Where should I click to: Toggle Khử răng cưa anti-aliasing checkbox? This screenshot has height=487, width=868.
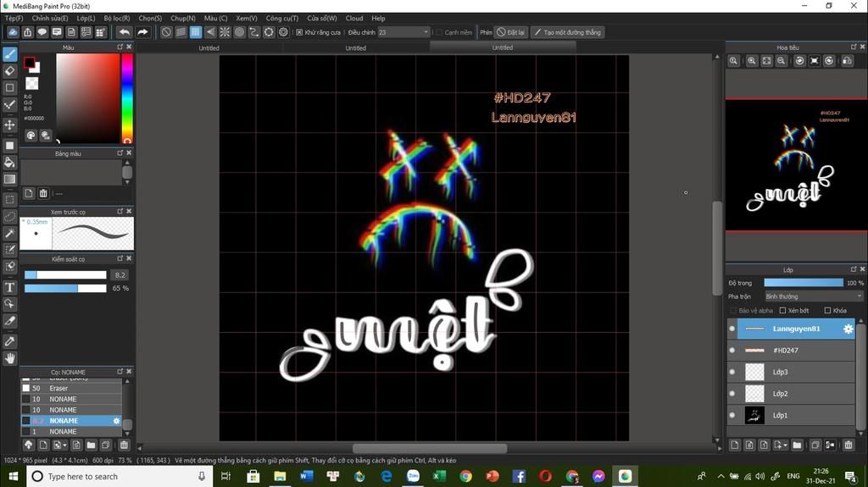[x=299, y=32]
